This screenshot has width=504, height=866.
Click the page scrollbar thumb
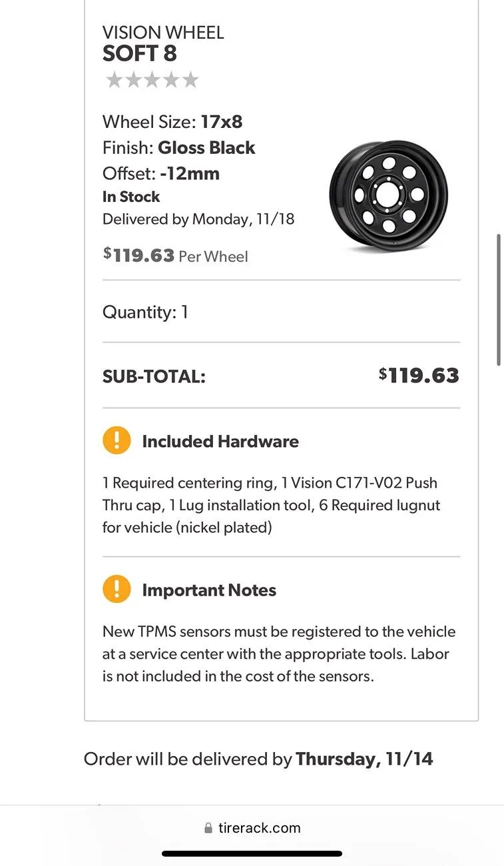499,300
